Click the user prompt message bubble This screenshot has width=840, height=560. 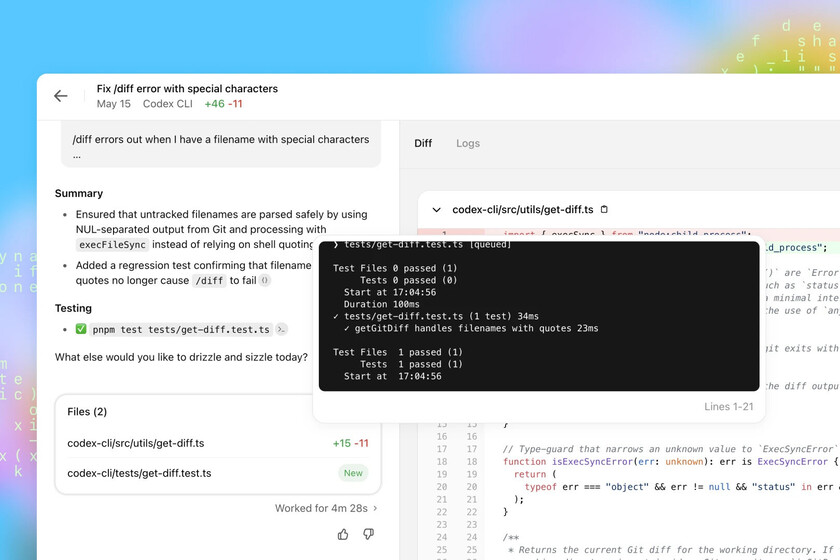coord(221,144)
